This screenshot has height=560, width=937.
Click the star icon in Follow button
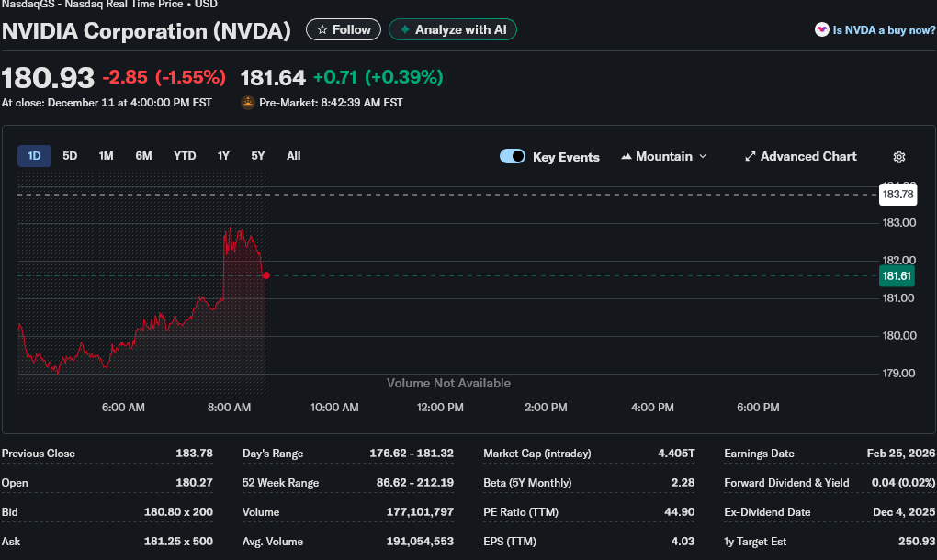(x=322, y=29)
